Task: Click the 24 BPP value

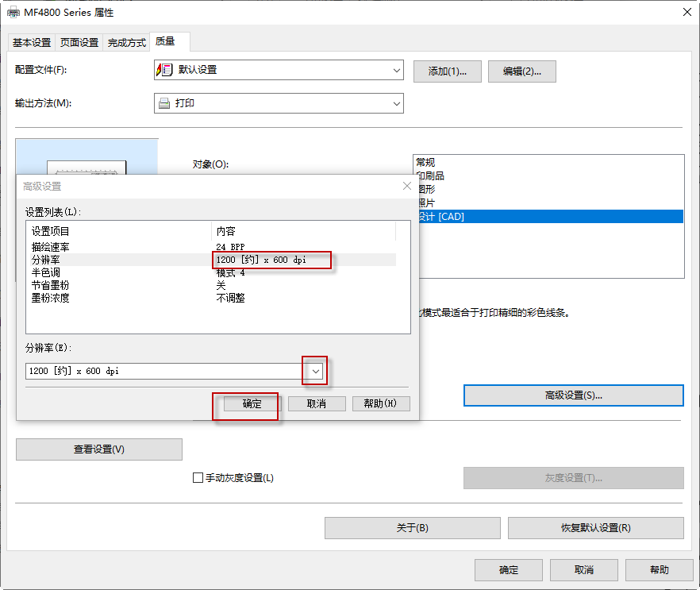Action: [x=230, y=247]
